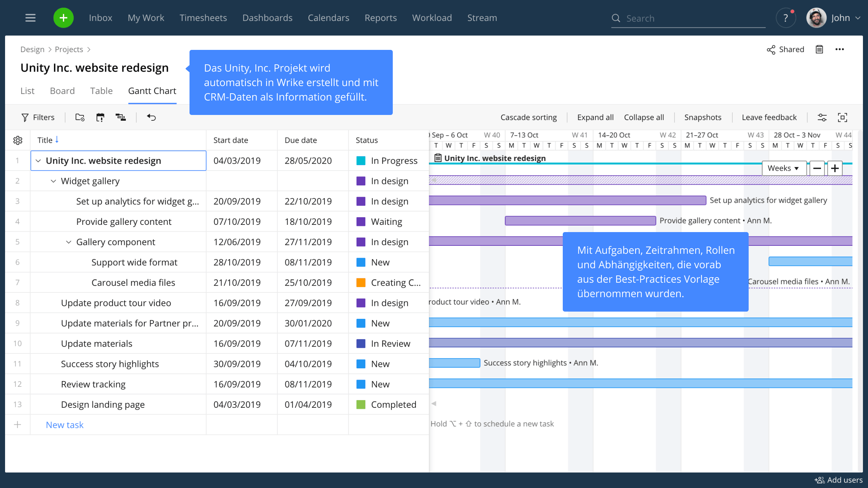Open Timesheets
Image resolution: width=868 pixels, height=488 pixels.
[203, 18]
